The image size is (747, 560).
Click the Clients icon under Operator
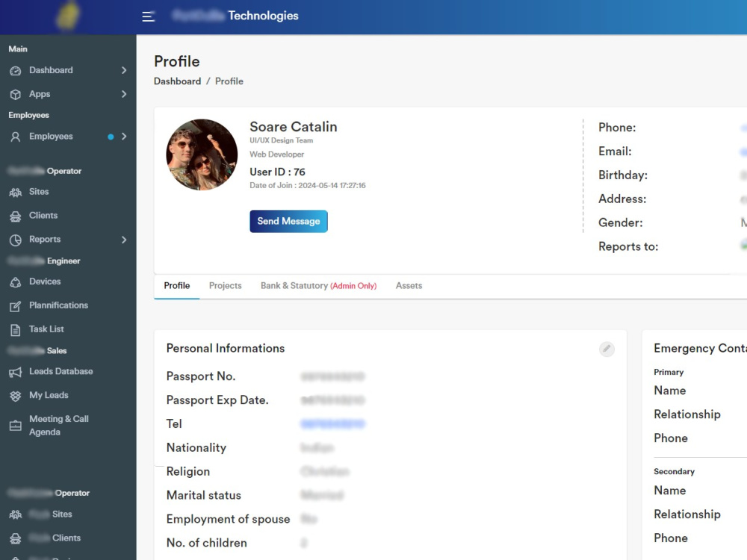coord(15,217)
